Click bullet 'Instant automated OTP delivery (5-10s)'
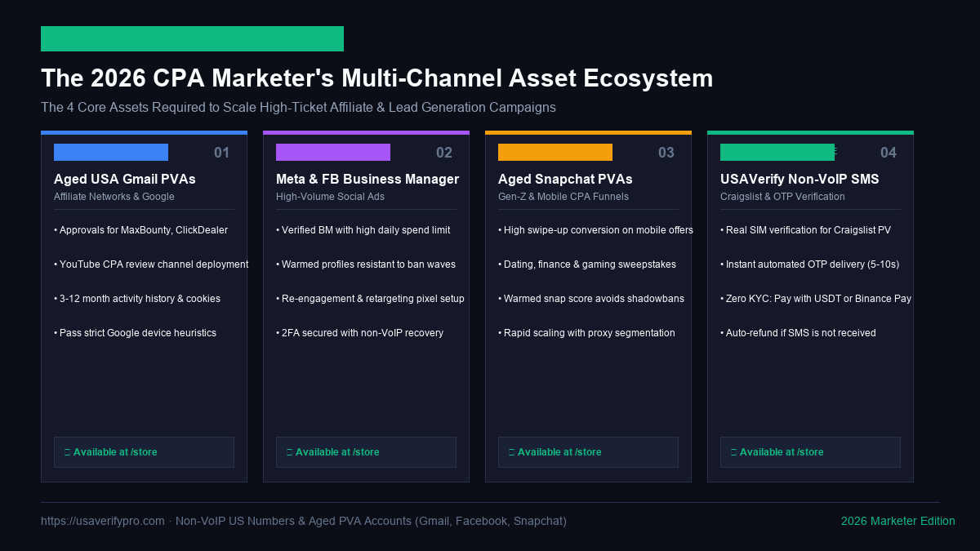This screenshot has height=551, width=980. [x=809, y=264]
